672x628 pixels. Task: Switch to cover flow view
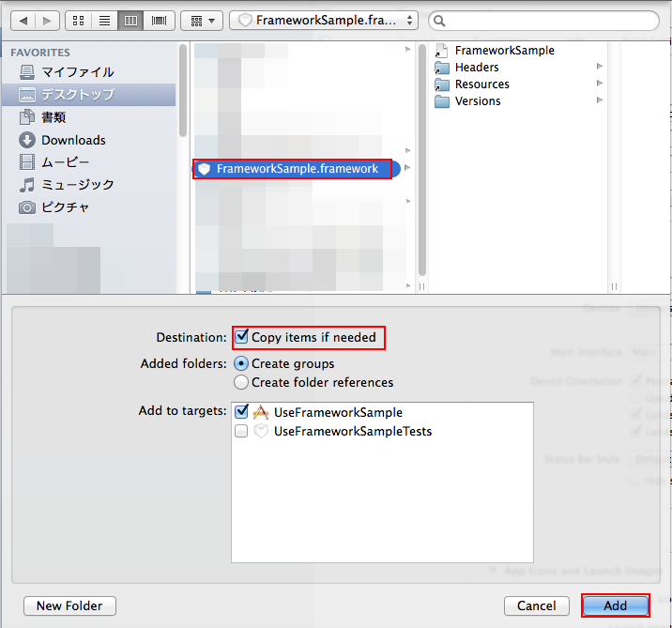[x=159, y=21]
